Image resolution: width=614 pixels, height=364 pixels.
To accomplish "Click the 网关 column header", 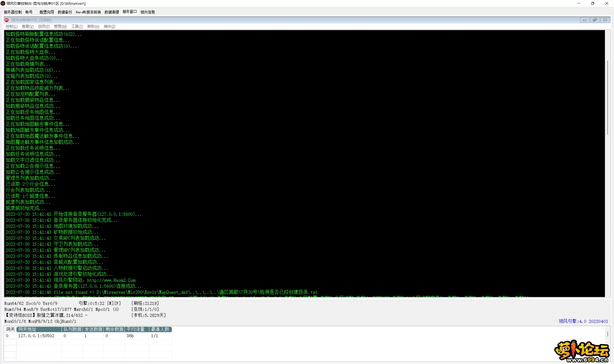I will coord(10,329).
